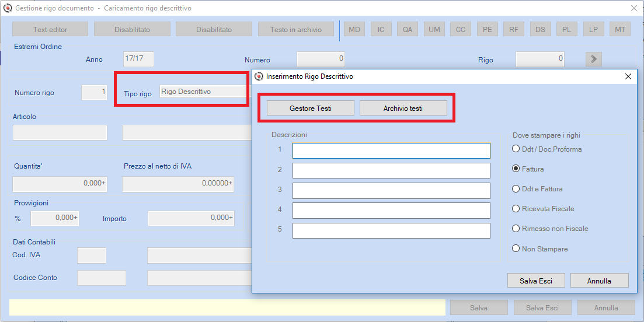Click the MT toolbar button
The image size is (644, 322).
(x=620, y=29)
